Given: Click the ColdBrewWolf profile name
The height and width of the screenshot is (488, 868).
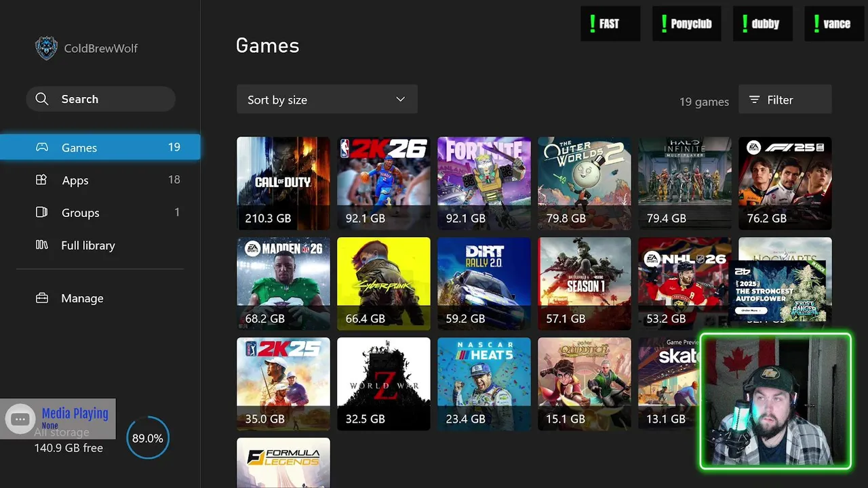Looking at the screenshot, I should point(100,48).
